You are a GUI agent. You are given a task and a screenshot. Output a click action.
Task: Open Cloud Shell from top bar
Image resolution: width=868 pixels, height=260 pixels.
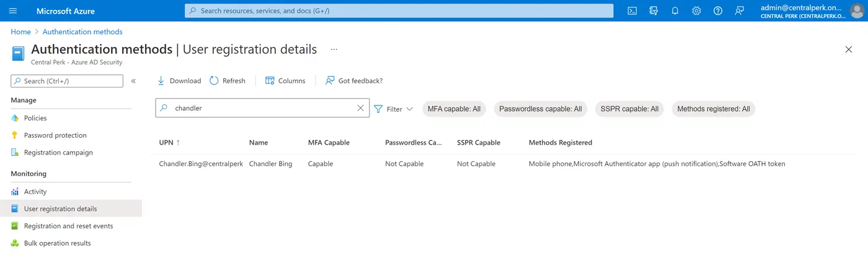click(632, 11)
